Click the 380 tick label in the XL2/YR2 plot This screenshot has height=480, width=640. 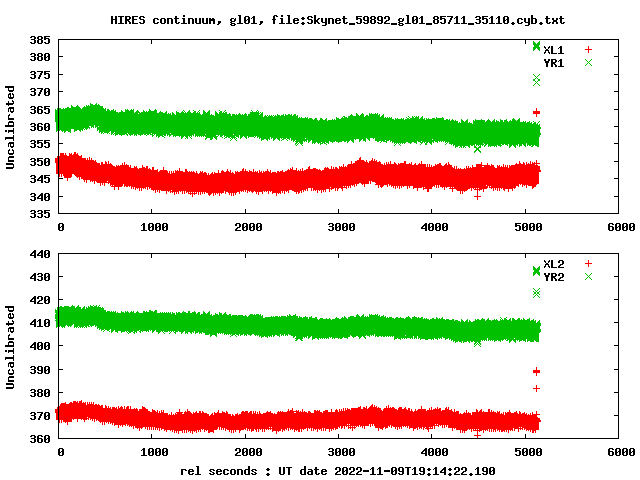tap(40, 393)
